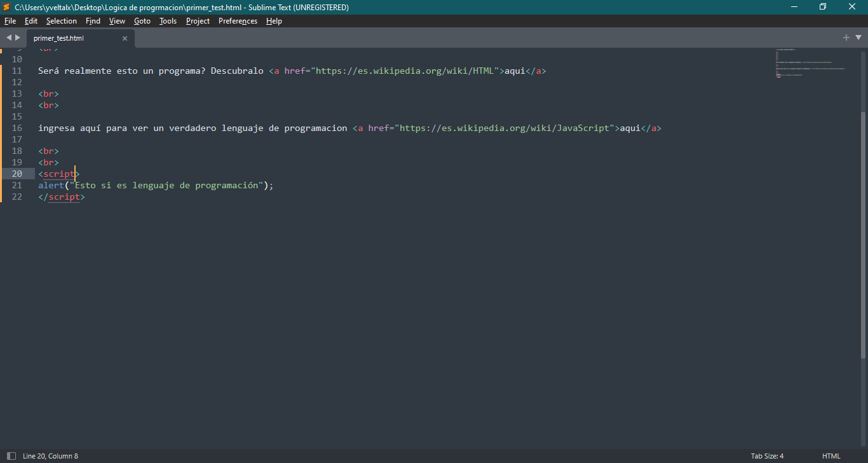Click the minimap code preview

tap(810, 63)
